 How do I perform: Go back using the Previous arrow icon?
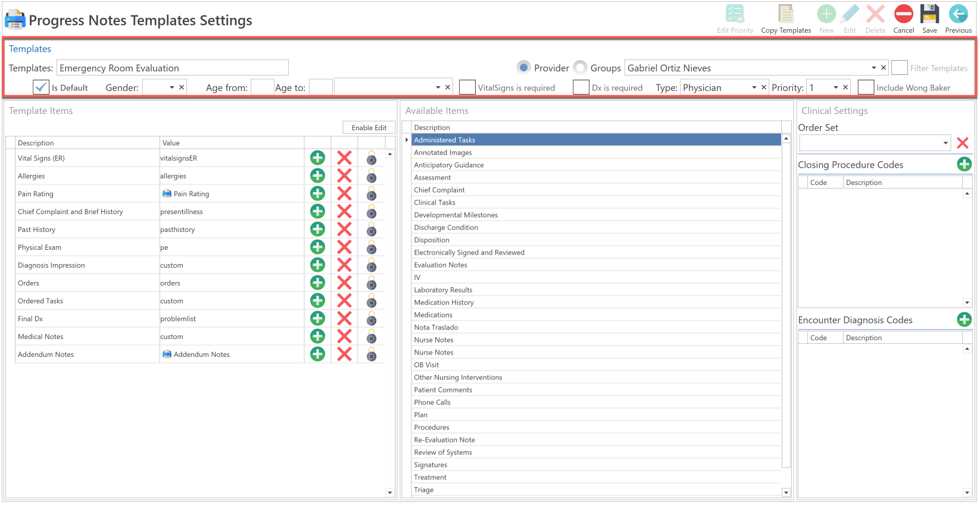click(958, 14)
